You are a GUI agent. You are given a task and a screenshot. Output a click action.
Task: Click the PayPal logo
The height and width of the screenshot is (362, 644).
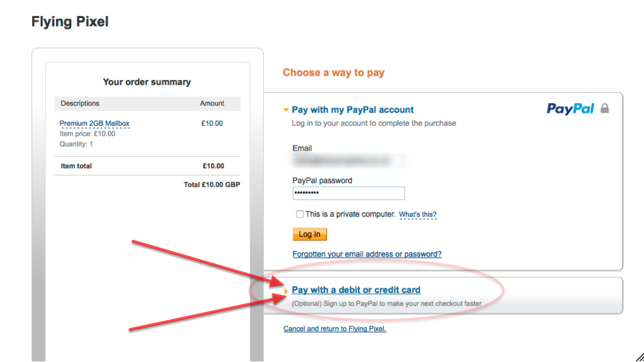tap(570, 109)
